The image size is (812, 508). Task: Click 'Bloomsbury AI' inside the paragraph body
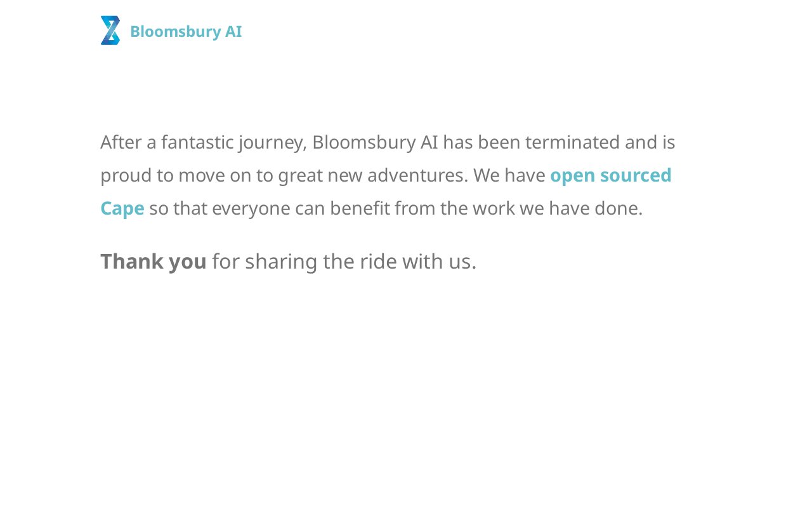tap(375, 142)
